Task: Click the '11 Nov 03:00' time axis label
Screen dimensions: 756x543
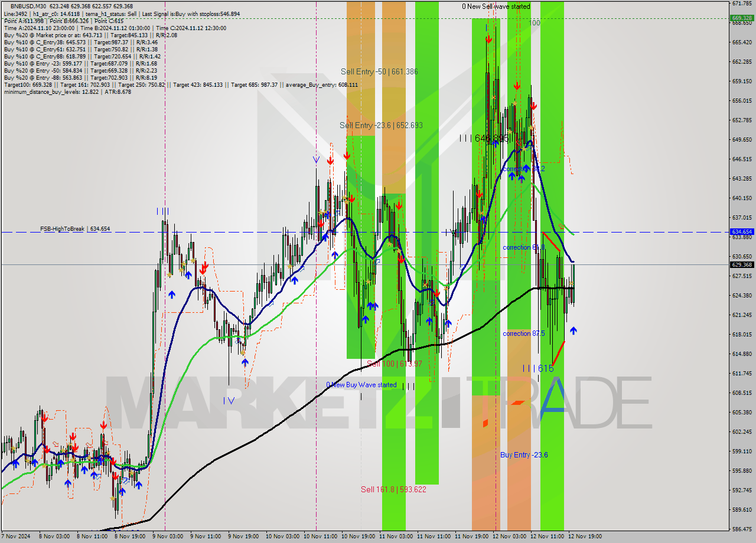Action: click(x=395, y=537)
